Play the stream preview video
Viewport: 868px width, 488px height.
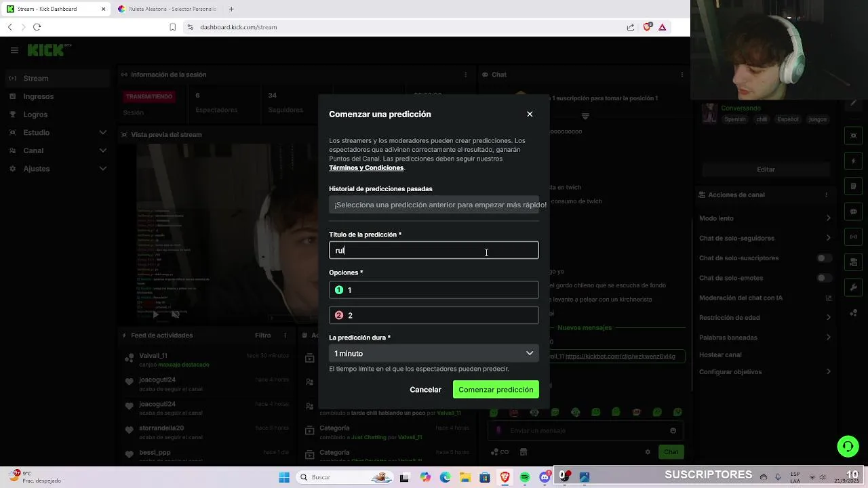pyautogui.click(x=155, y=314)
